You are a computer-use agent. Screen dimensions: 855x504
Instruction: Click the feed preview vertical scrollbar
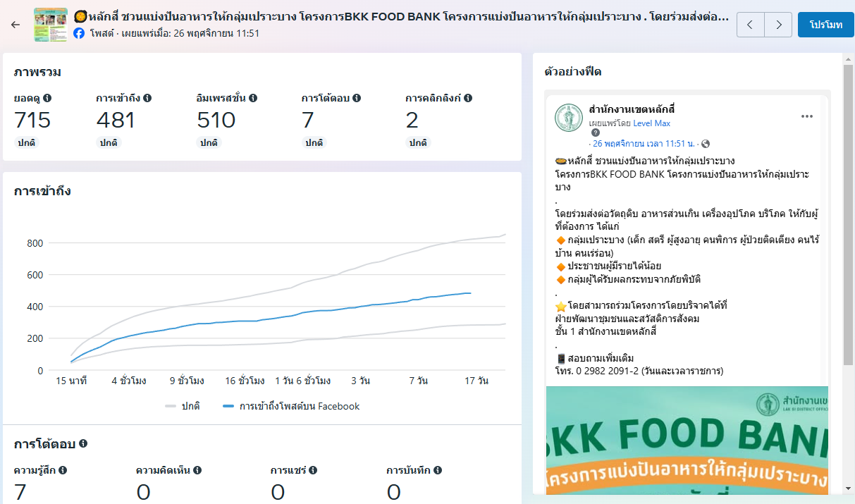[x=848, y=211]
